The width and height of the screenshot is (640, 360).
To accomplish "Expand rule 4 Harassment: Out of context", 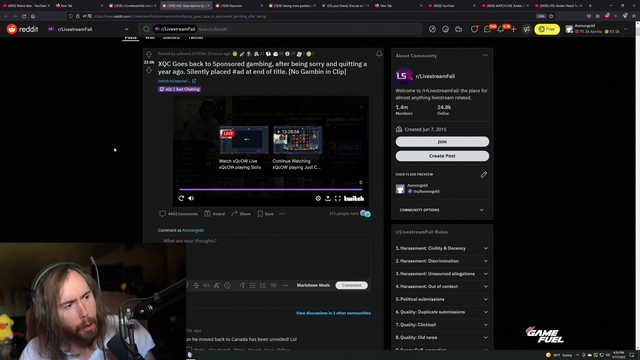I will 442,287.
